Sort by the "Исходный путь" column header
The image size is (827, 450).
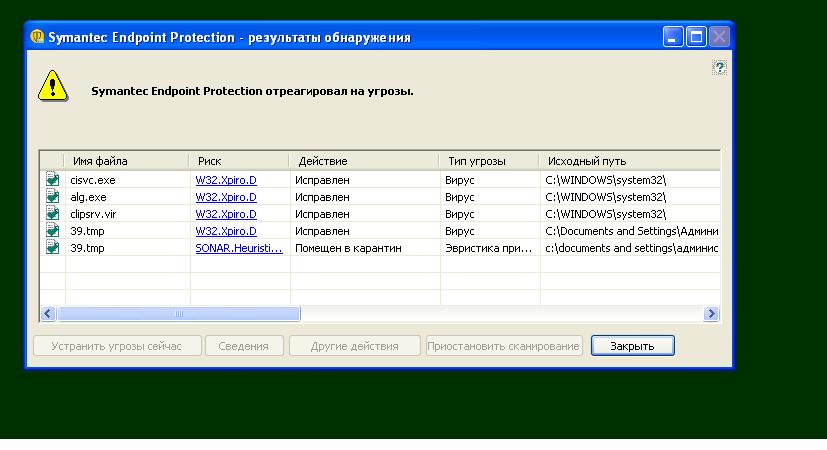(628, 161)
